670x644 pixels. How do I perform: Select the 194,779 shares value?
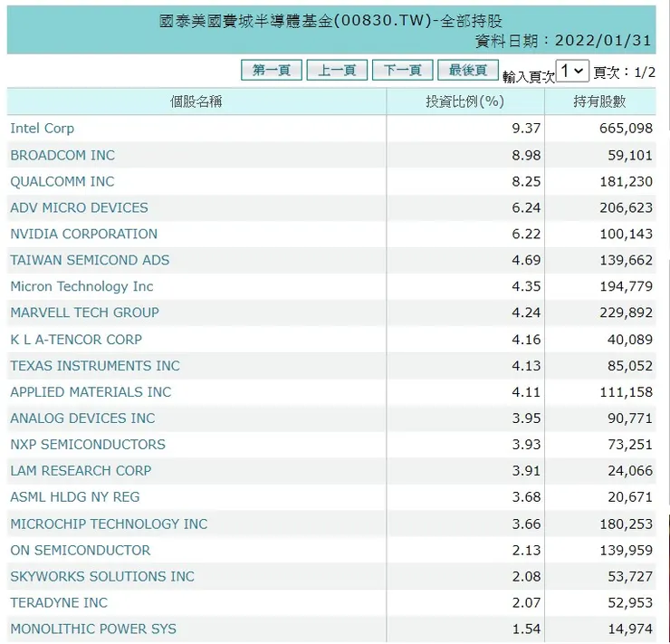tap(626, 286)
